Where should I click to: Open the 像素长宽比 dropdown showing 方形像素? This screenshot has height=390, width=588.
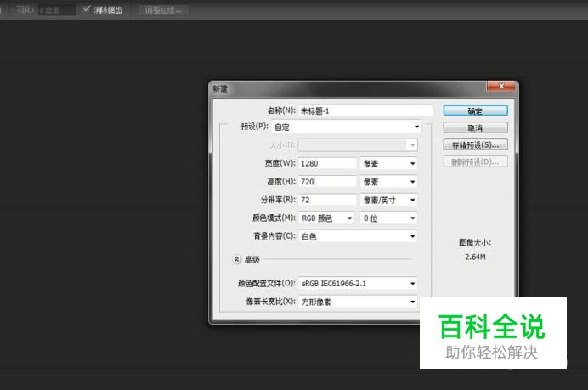[358, 302]
